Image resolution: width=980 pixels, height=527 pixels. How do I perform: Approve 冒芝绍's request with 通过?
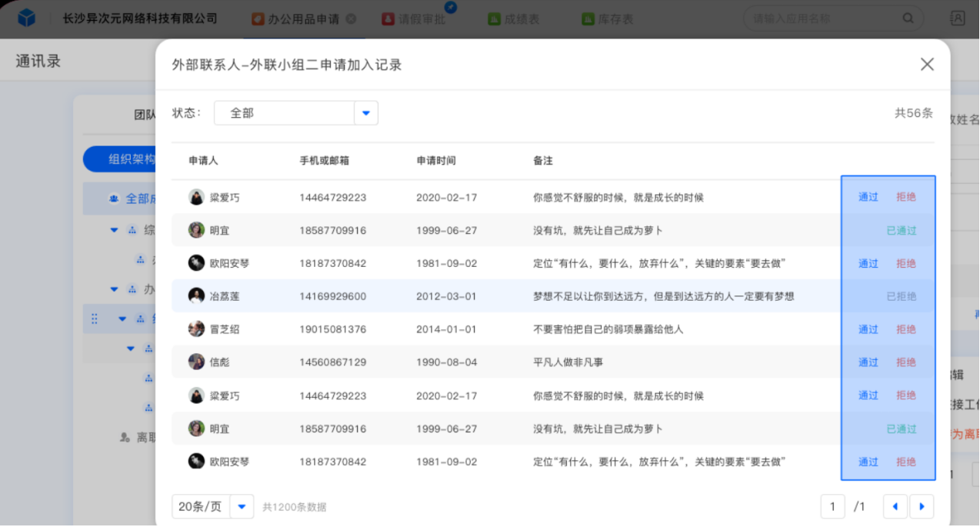[x=868, y=329]
